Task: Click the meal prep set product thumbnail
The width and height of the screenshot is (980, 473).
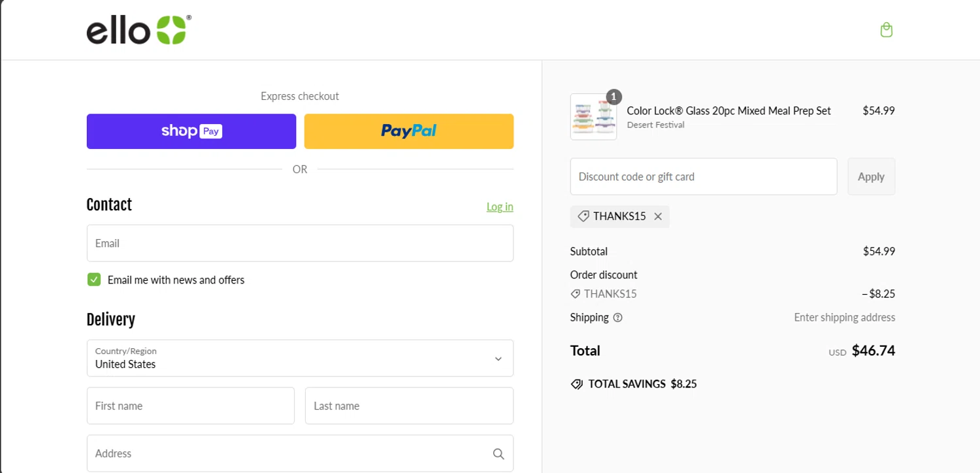Action: tap(593, 117)
